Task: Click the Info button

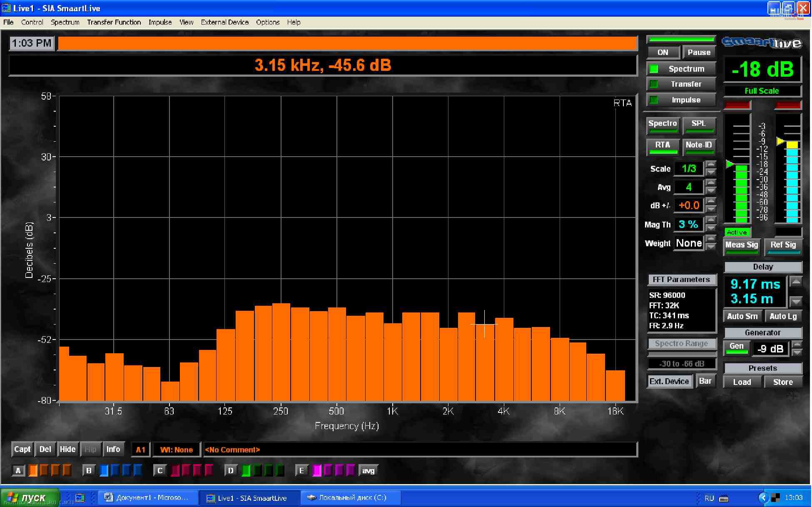Action: [x=113, y=450]
